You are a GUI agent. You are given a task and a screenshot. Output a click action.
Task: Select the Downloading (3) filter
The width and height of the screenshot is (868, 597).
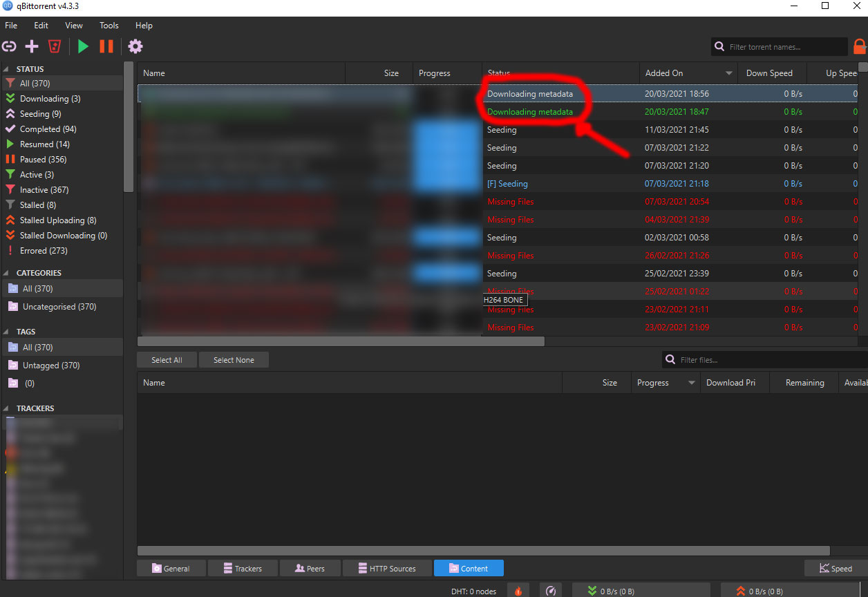pos(62,99)
